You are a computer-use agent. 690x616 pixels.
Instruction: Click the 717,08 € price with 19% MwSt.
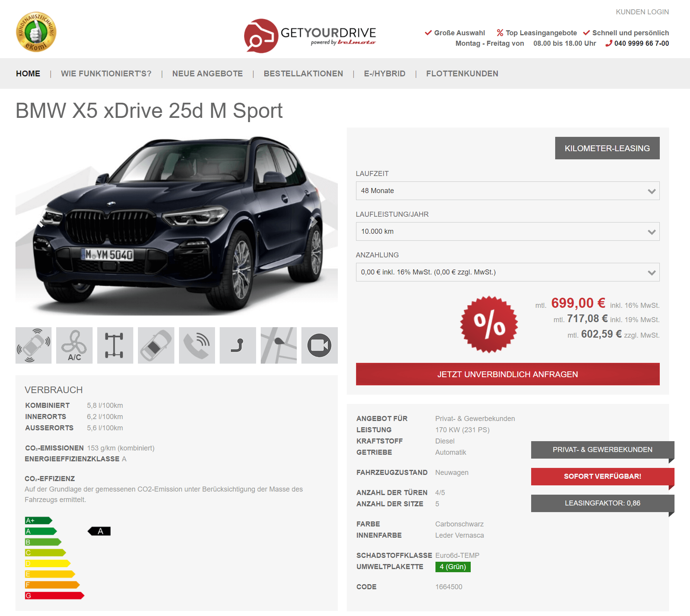(x=587, y=319)
